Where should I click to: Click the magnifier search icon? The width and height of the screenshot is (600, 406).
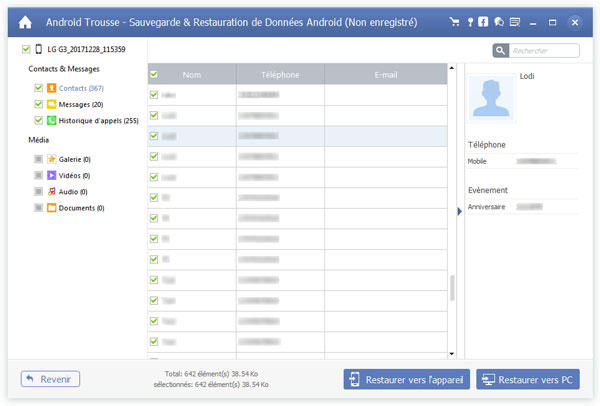tap(500, 51)
